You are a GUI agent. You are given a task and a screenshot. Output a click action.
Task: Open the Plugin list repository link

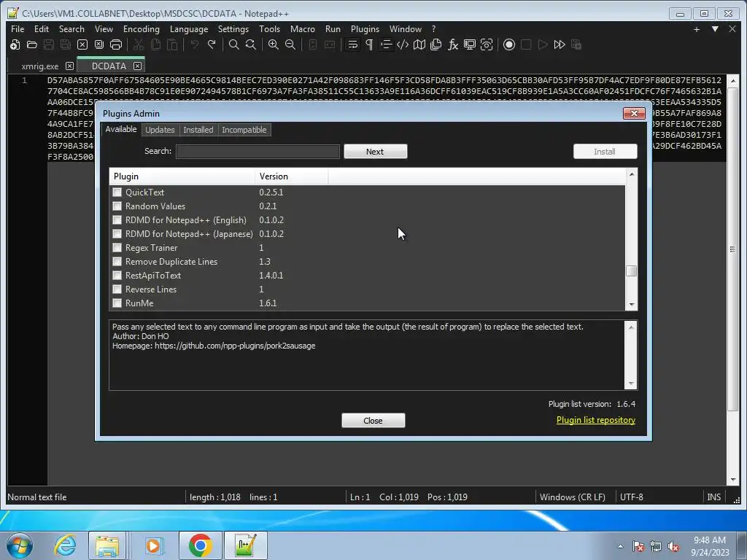click(595, 420)
